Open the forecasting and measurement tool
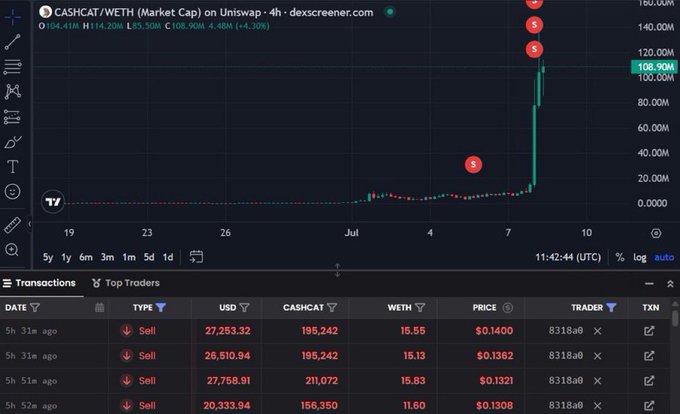 pyautogui.click(x=13, y=117)
